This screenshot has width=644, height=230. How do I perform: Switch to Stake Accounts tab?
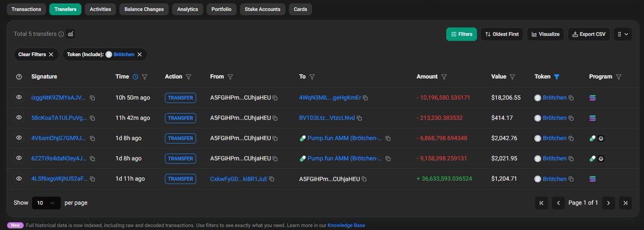(x=263, y=9)
